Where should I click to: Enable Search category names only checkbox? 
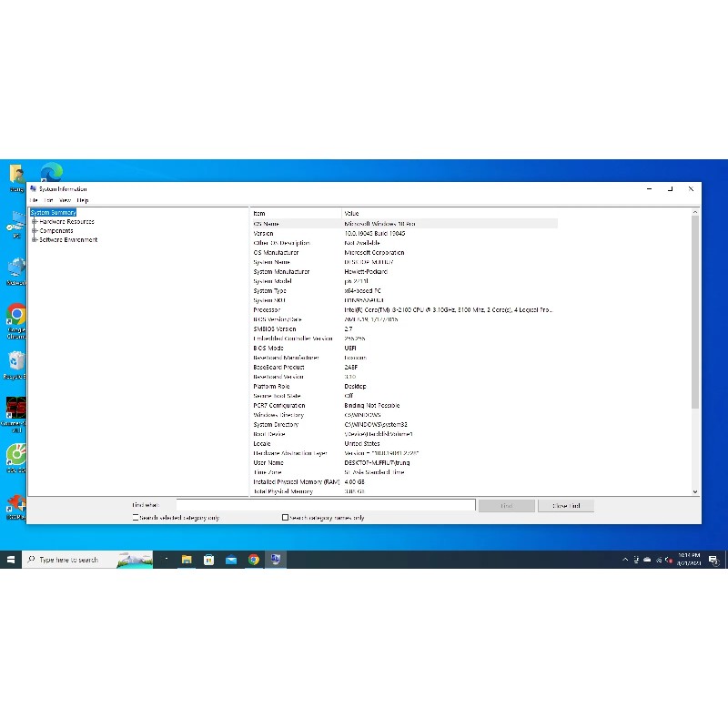285,517
